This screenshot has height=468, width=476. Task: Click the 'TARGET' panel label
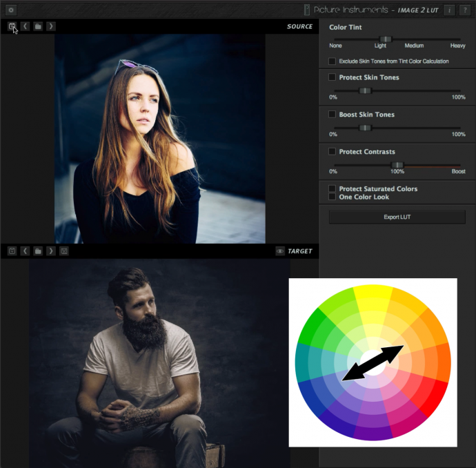click(300, 251)
